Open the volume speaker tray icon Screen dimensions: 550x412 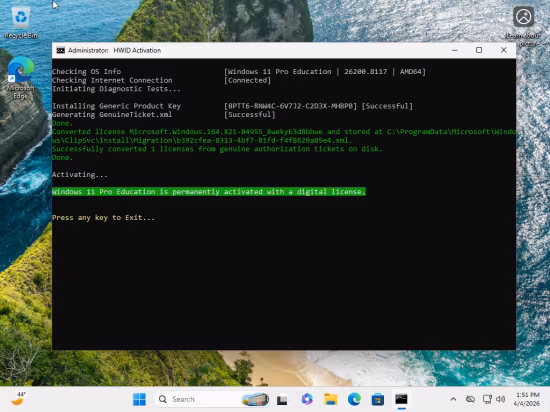coord(501,399)
